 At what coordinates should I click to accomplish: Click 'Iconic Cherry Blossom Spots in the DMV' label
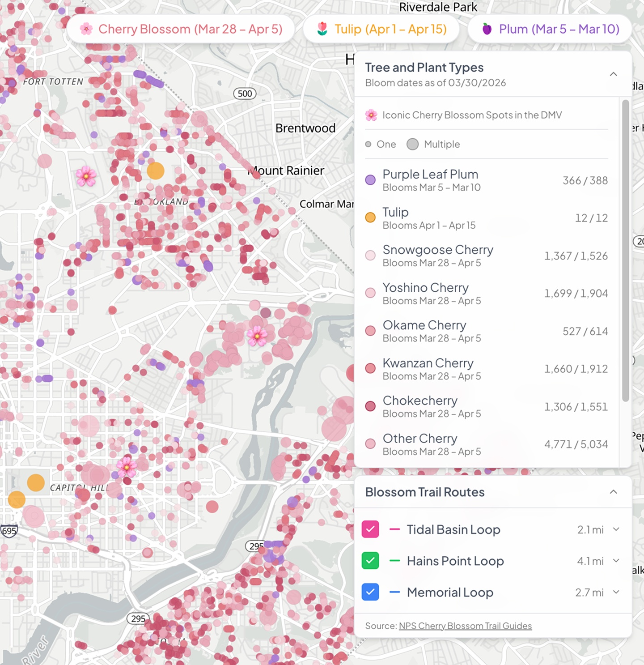(x=472, y=115)
